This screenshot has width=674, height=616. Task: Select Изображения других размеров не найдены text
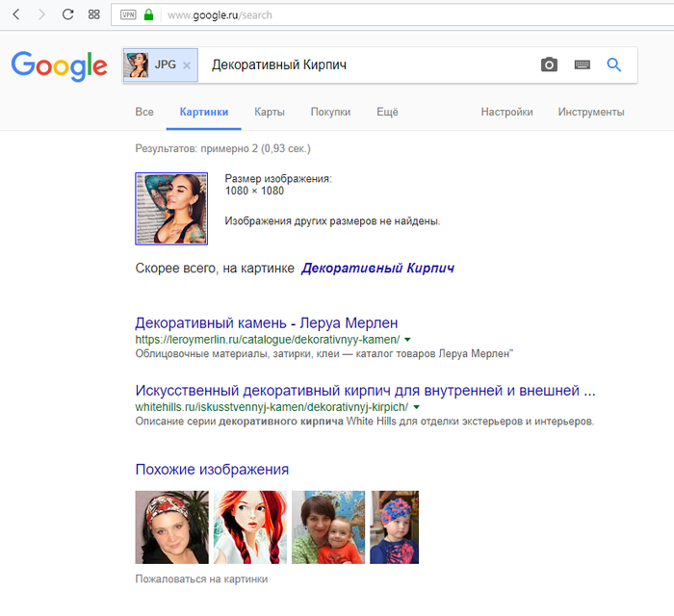point(332,221)
